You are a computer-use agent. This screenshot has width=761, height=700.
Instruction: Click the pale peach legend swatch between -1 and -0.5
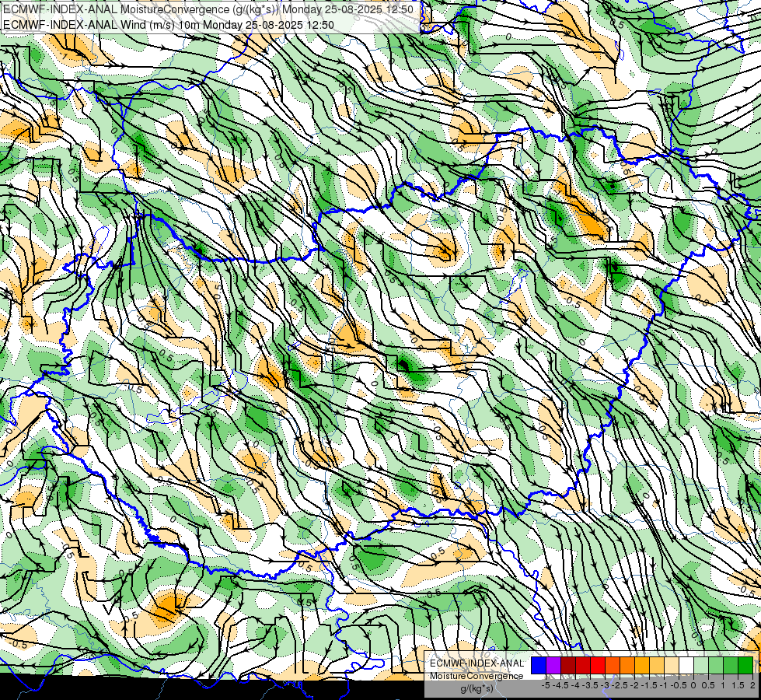[x=672, y=666]
